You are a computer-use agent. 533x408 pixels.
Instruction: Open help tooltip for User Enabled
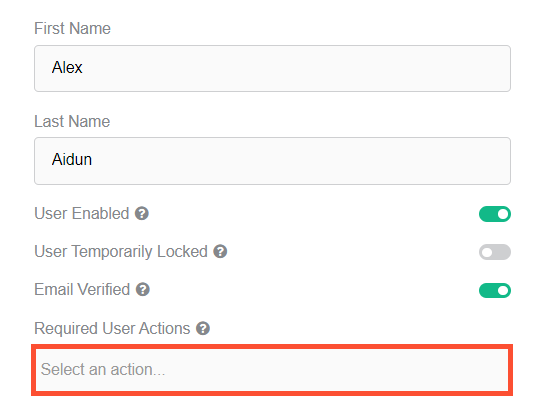[142, 214]
